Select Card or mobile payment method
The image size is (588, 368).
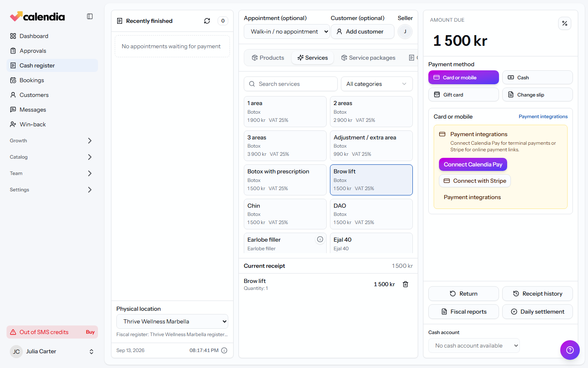click(x=463, y=77)
